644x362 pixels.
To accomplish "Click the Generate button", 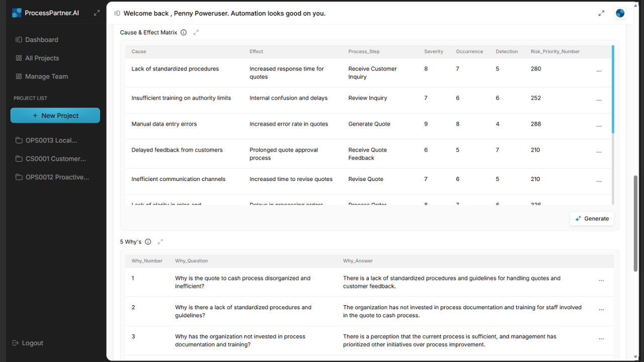I will tap(592, 219).
